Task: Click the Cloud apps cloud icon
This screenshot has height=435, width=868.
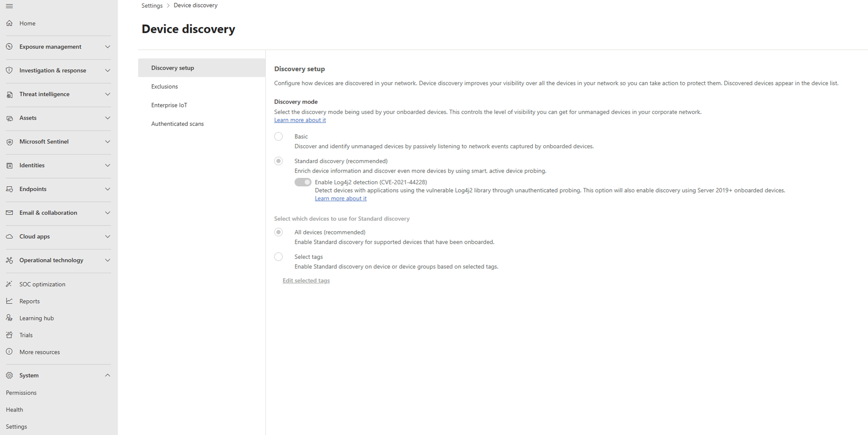Action: [10, 237]
